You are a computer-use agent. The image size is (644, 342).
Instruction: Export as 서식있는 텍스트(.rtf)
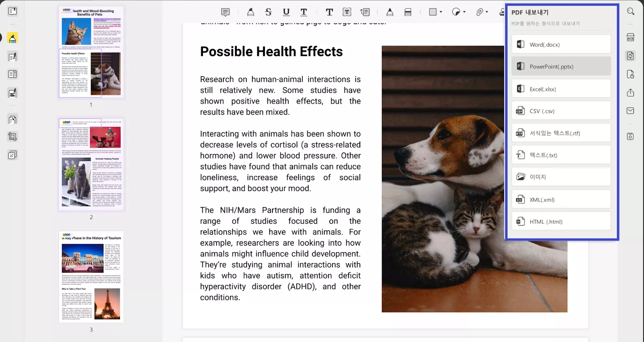tap(561, 133)
